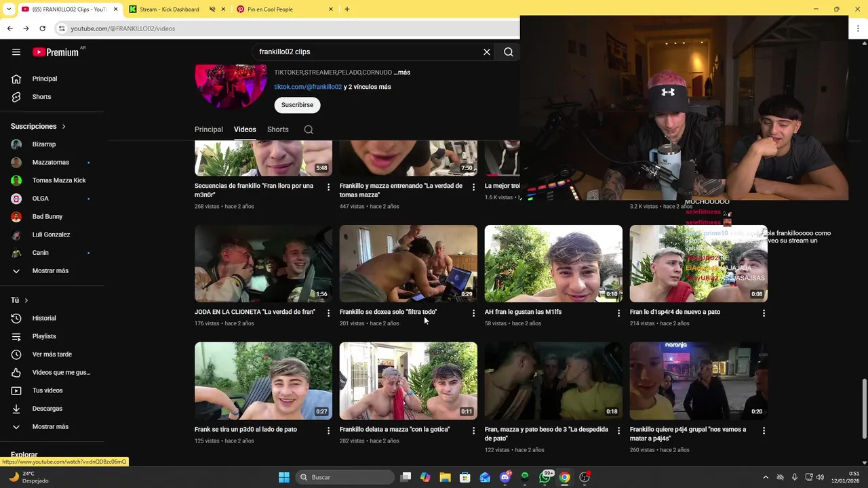Open options for 'JODA EN LA CLIONETA' video
Screen dimensions: 868x488
328,313
